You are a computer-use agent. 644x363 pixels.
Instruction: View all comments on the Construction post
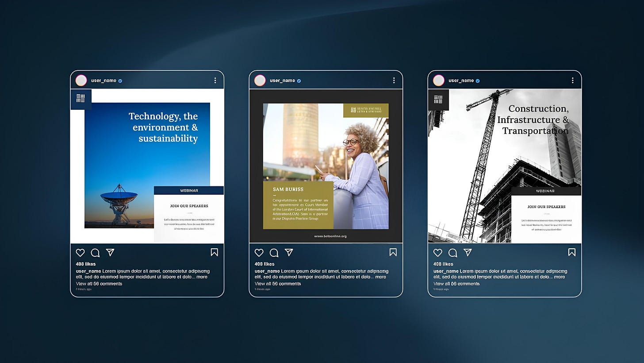pos(456,284)
